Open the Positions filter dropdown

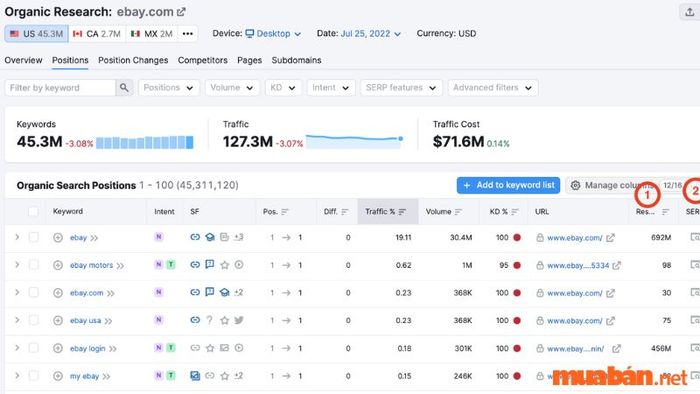pyautogui.click(x=169, y=87)
